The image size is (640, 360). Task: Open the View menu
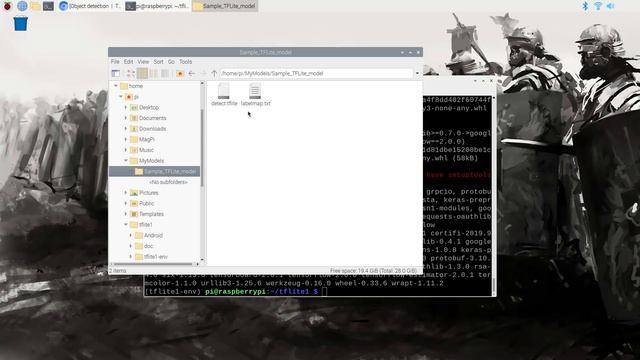click(x=143, y=62)
